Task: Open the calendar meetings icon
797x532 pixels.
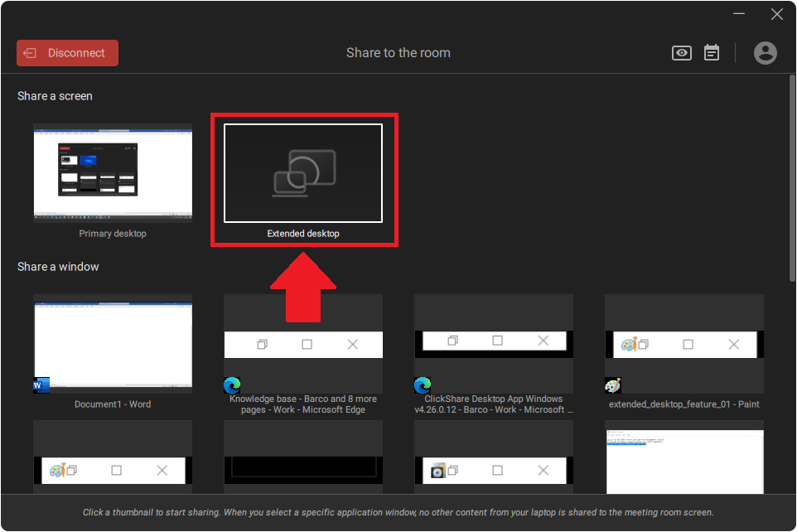Action: pyautogui.click(x=712, y=53)
